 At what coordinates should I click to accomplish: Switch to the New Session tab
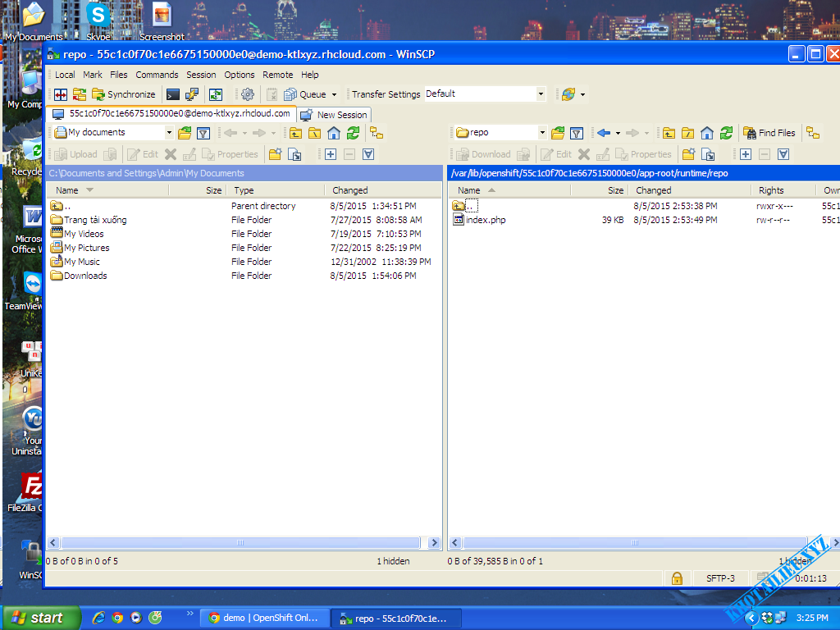335,115
